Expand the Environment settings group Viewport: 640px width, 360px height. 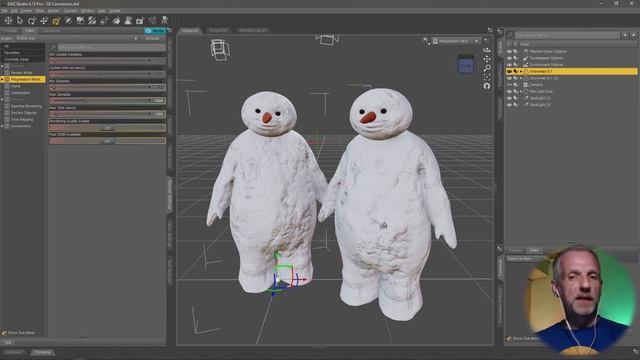2,126
